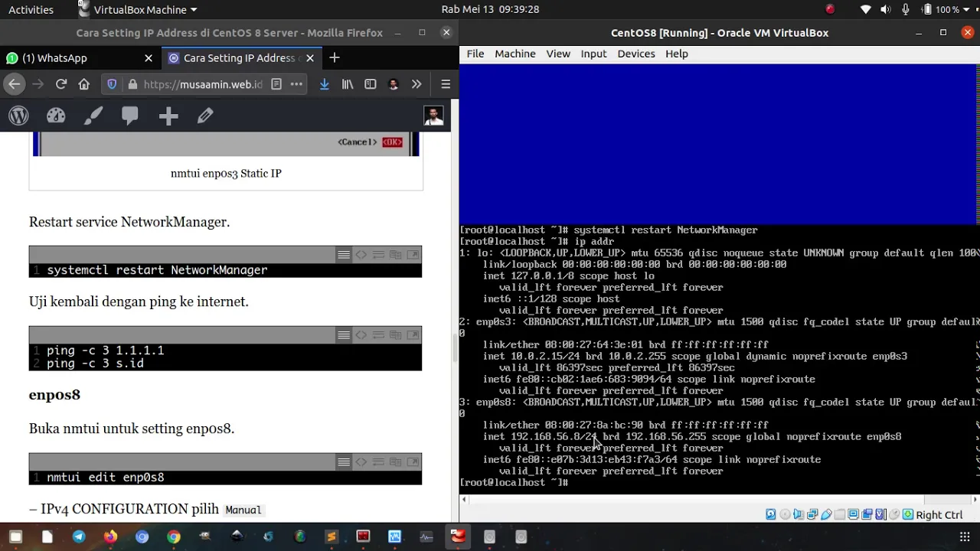The width and height of the screenshot is (980, 551).
Task: Open WordPress customize brush icon
Action: (93, 116)
